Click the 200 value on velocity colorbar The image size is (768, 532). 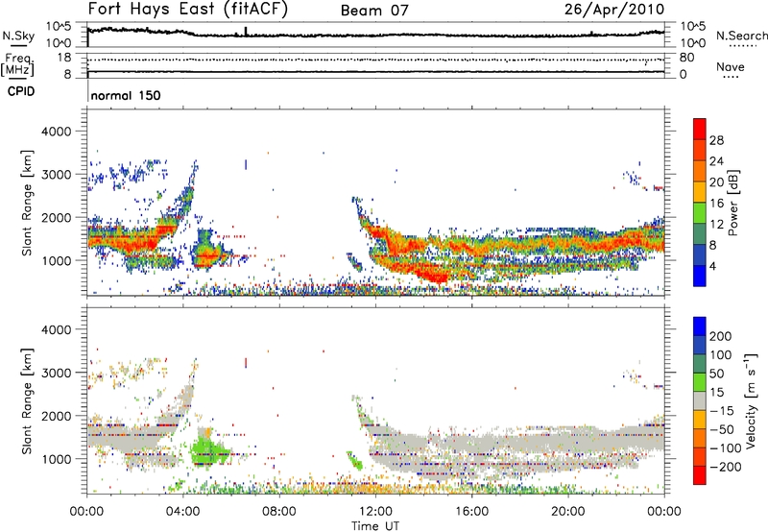[721, 336]
